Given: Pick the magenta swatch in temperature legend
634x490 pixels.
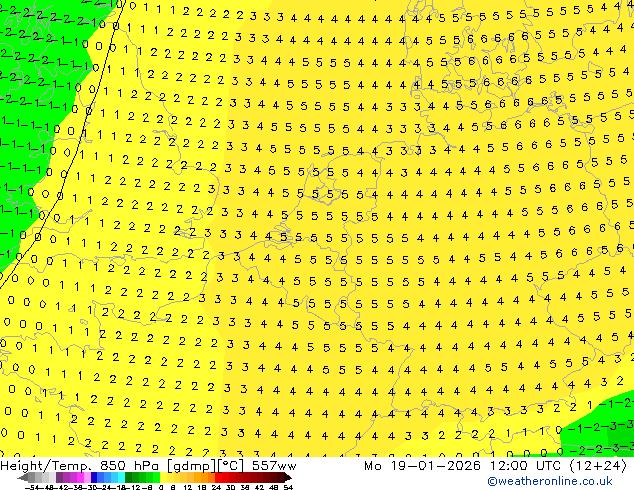Looking at the screenshot, I should 80,478.
